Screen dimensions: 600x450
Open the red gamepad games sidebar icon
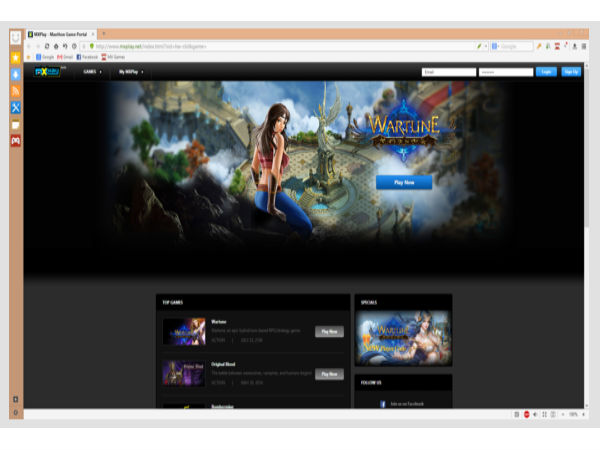click(16, 141)
